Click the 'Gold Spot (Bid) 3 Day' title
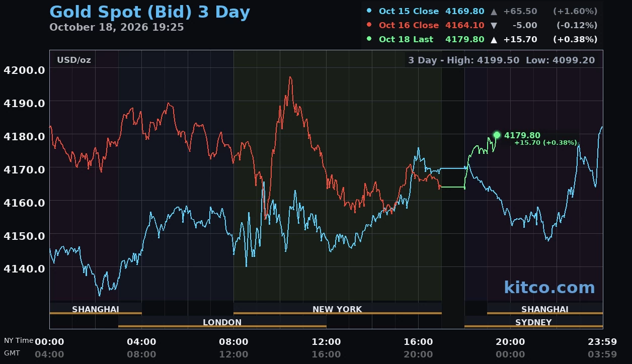This screenshot has width=632, height=364. 149,12
